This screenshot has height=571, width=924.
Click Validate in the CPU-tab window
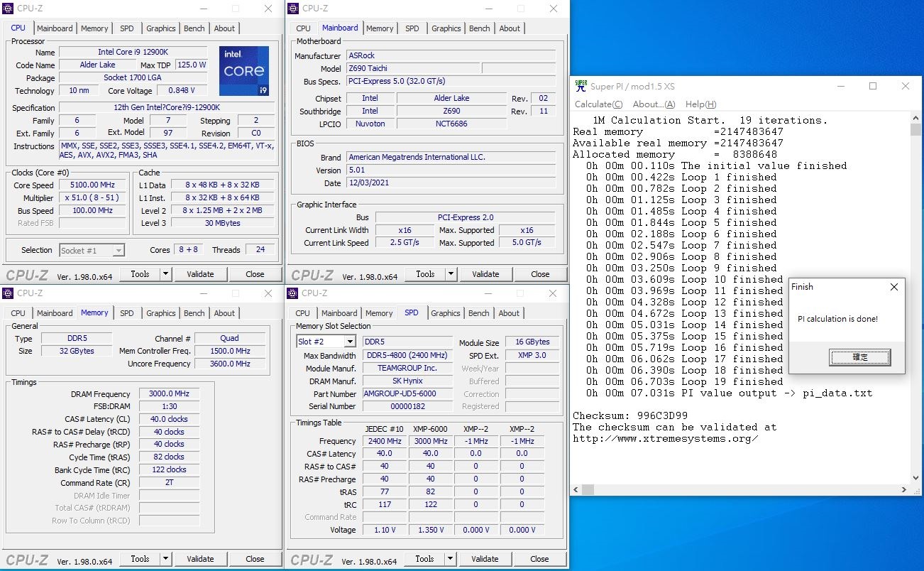point(200,274)
